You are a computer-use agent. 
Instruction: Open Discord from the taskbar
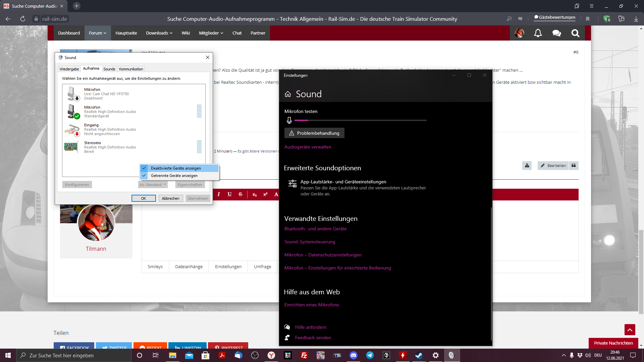click(354, 355)
